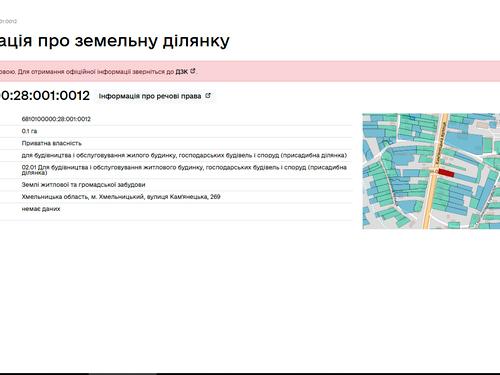This screenshot has height=375, width=500.
Task: Select the Приватна власність value
Action: click(52, 143)
